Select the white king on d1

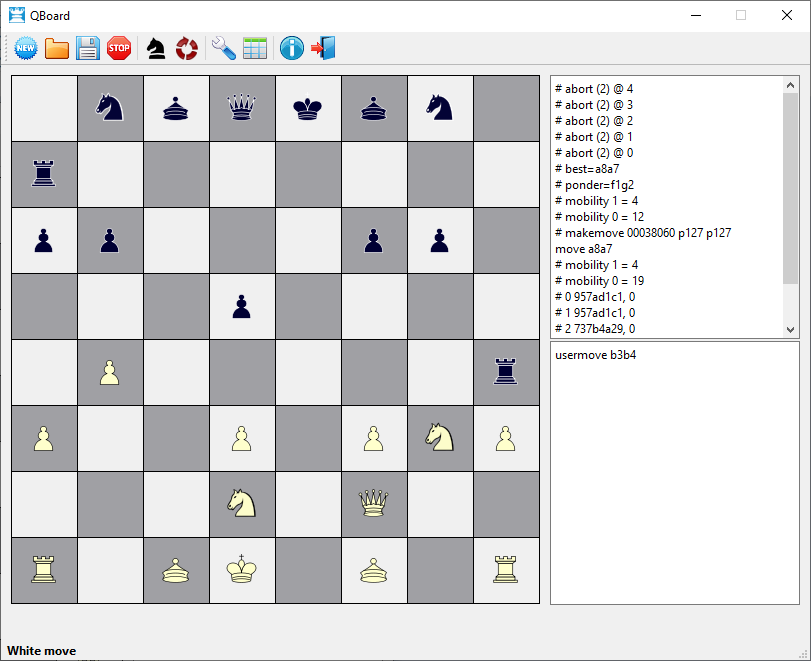242,570
